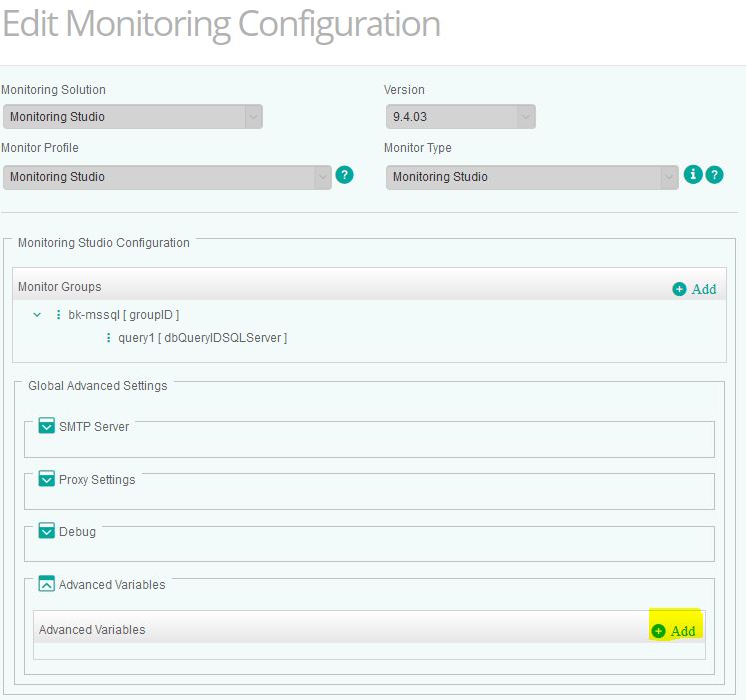Click the Monitoring Studio Configuration legend

[x=104, y=243]
